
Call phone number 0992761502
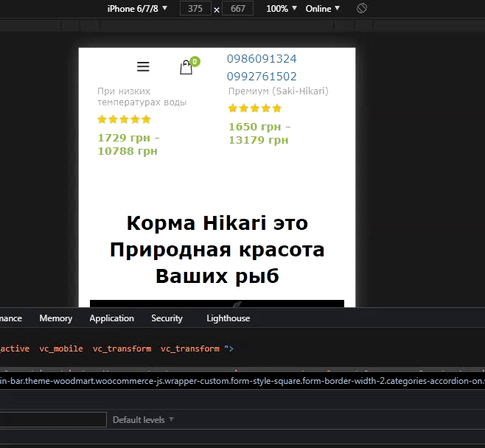tap(262, 77)
